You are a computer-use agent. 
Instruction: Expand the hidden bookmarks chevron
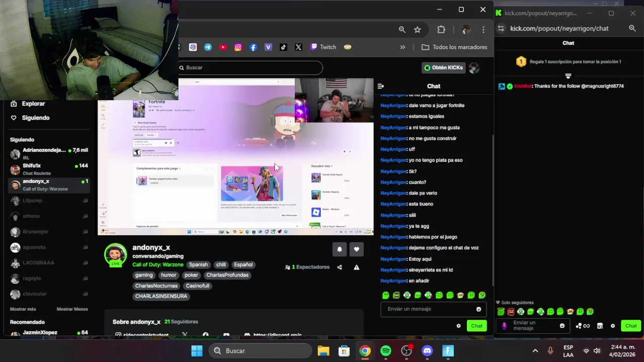click(x=403, y=47)
